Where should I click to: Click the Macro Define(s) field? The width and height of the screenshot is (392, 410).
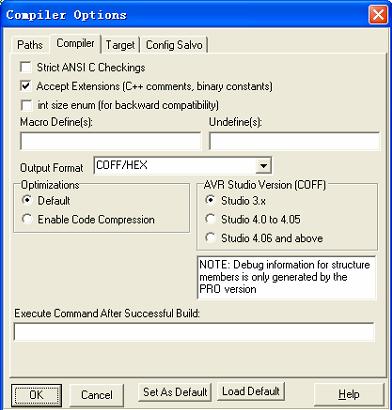[110, 141]
